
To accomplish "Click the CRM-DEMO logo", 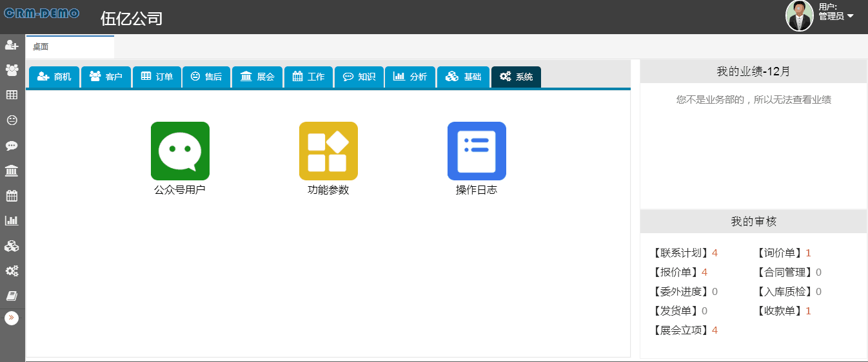I will pos(42,13).
